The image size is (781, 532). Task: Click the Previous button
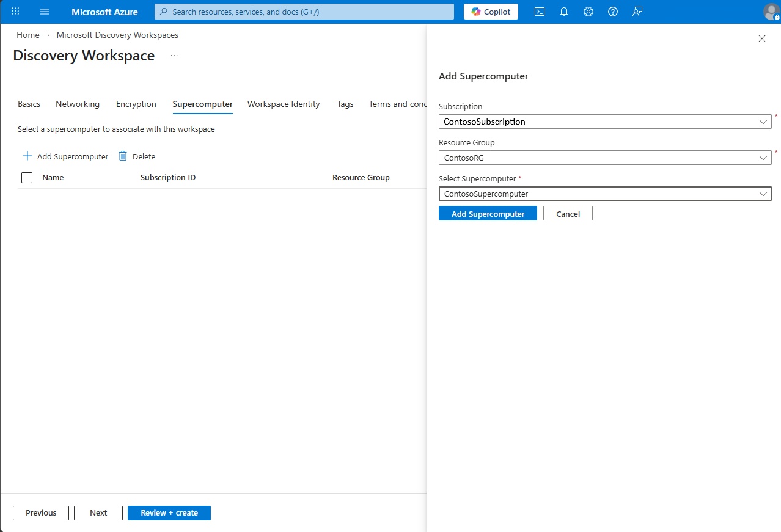(x=41, y=513)
